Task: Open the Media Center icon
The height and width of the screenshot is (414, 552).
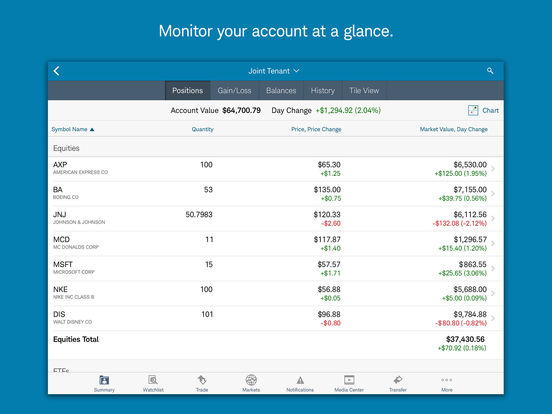Action: pyautogui.click(x=349, y=380)
